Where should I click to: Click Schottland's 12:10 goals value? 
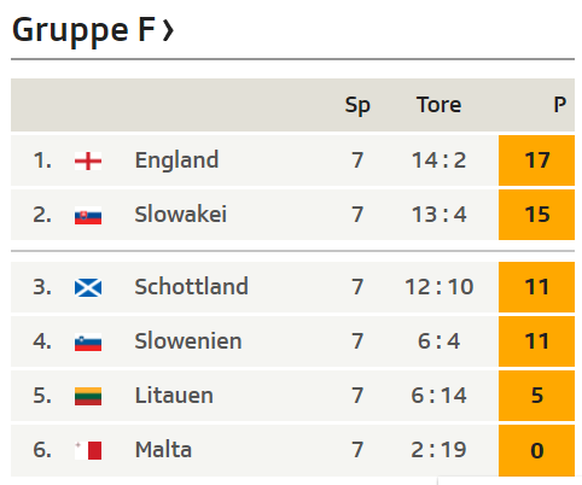click(x=439, y=287)
